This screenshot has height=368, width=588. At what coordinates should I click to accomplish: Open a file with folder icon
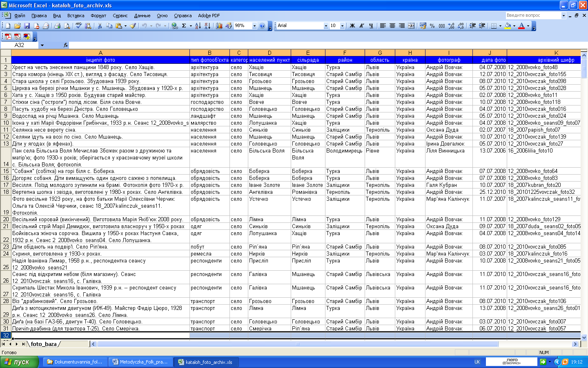click(18, 26)
